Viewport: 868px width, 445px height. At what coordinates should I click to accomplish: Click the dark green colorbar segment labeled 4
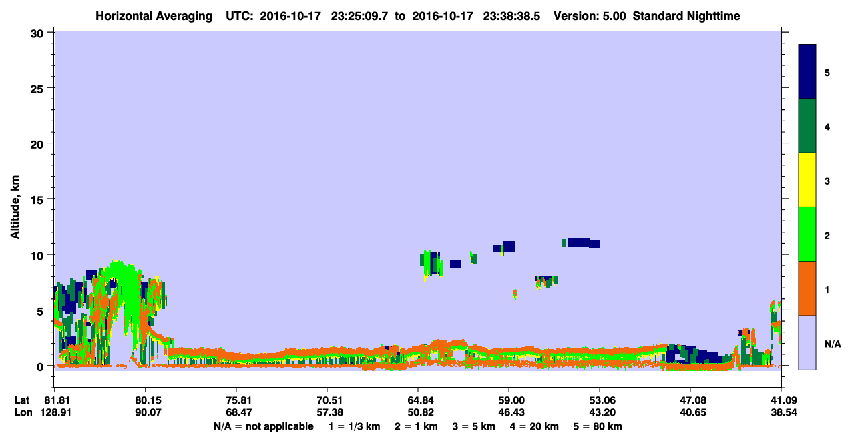pos(807,126)
